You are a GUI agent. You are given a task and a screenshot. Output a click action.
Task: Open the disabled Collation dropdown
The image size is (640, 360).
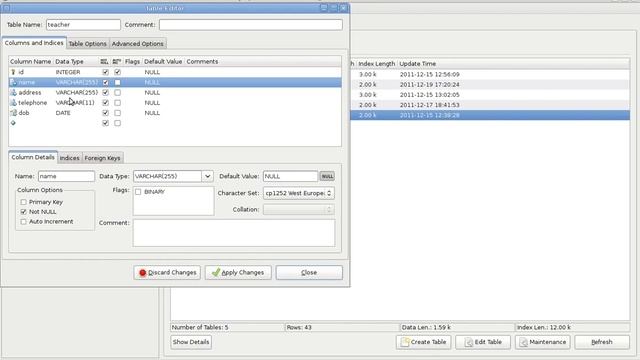(299, 210)
